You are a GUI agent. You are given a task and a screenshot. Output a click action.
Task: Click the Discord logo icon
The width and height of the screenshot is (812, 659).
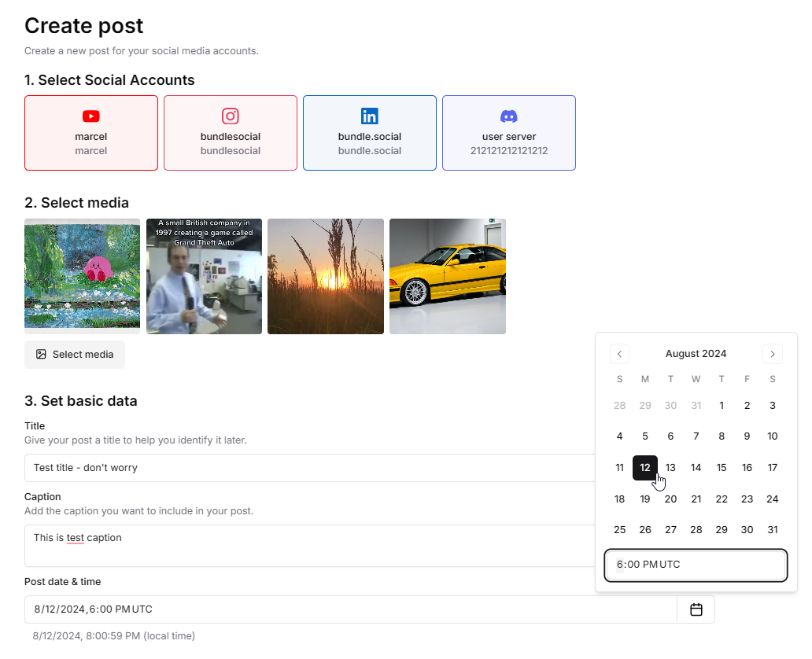[509, 116]
